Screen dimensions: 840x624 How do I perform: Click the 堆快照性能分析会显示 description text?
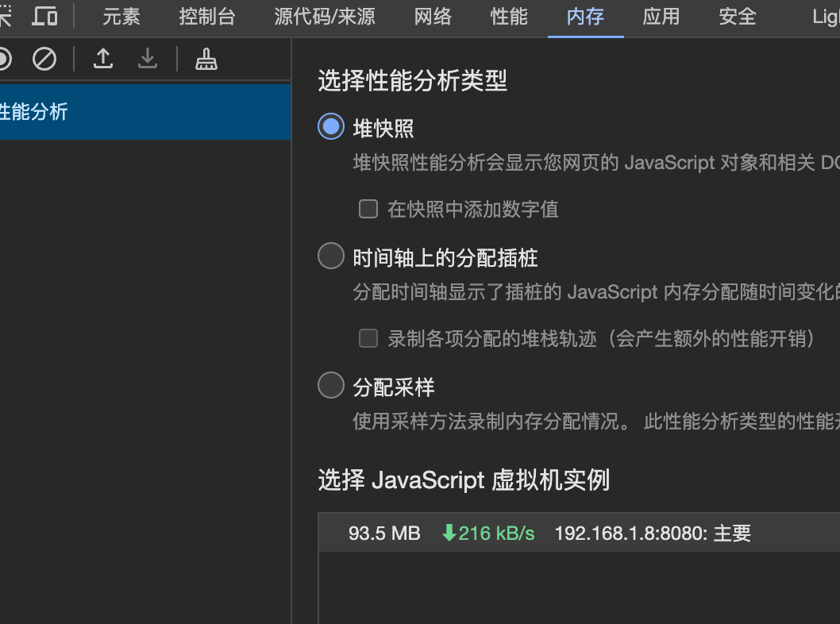tap(596, 162)
